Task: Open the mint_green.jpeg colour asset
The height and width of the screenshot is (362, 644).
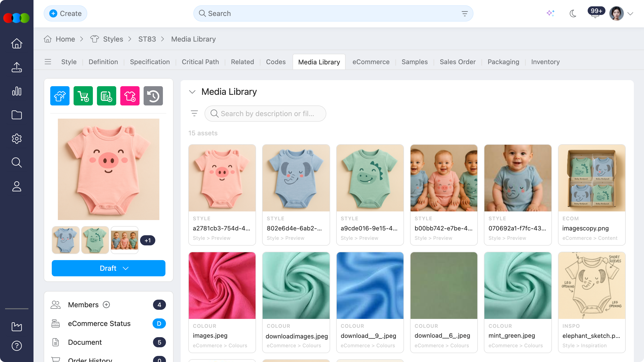Action: point(518,302)
